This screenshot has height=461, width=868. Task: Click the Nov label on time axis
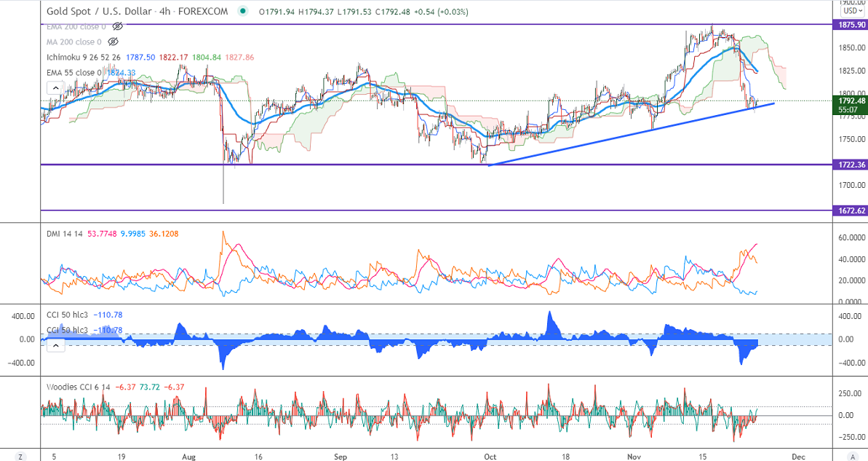pyautogui.click(x=634, y=457)
